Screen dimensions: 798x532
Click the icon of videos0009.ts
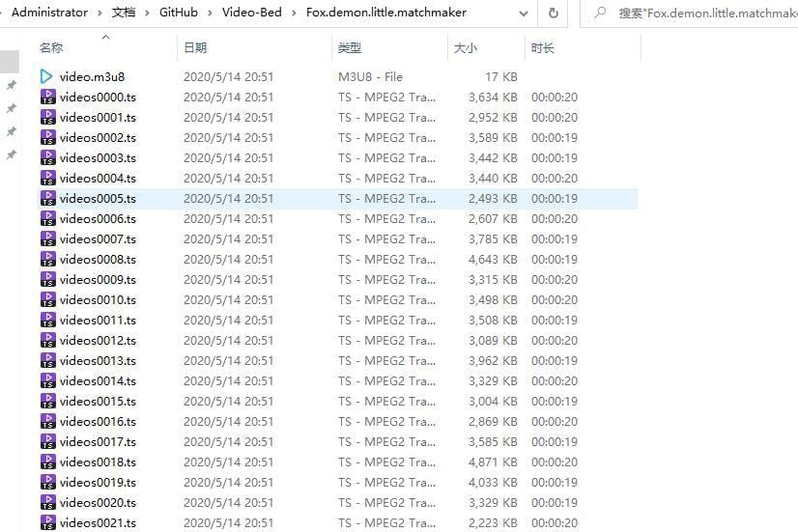tap(48, 279)
